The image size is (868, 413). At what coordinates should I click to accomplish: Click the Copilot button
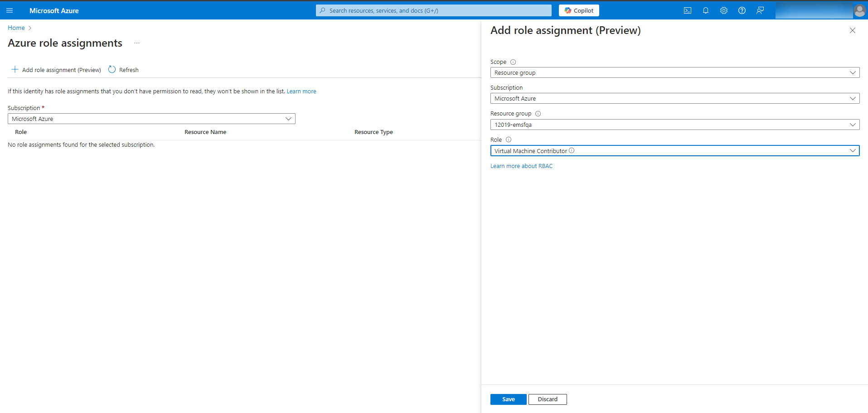(x=579, y=10)
